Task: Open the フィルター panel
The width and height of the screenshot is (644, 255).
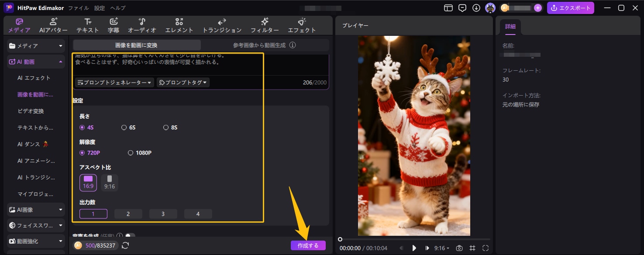Action: point(265,25)
